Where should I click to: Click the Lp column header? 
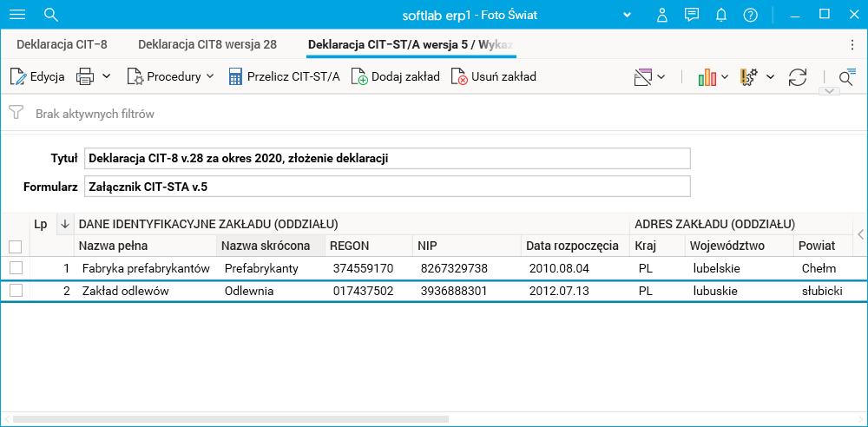41,224
